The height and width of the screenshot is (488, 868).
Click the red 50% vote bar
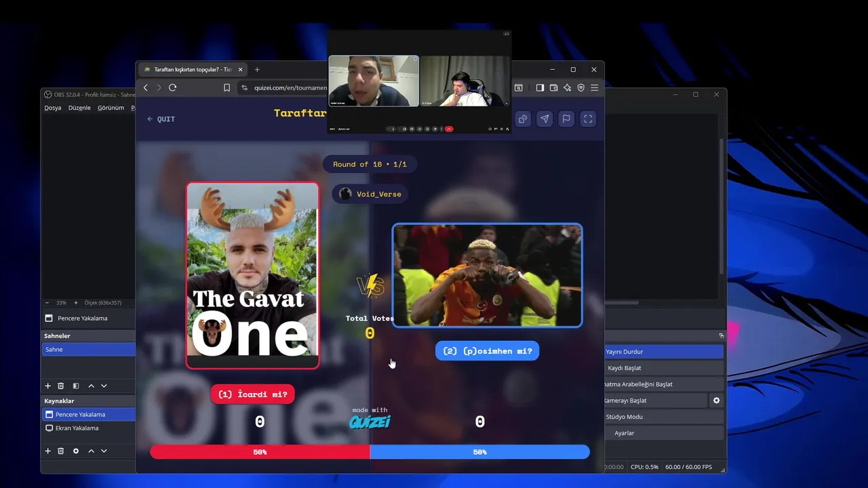pyautogui.click(x=260, y=452)
